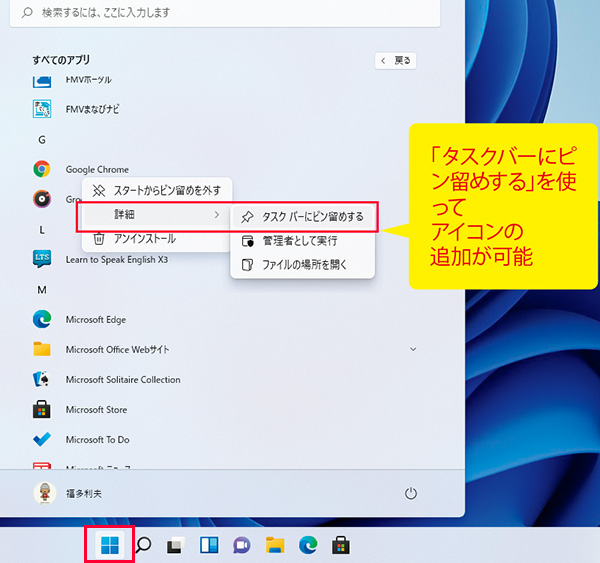Click the Windows Start button on taskbar

(x=110, y=545)
